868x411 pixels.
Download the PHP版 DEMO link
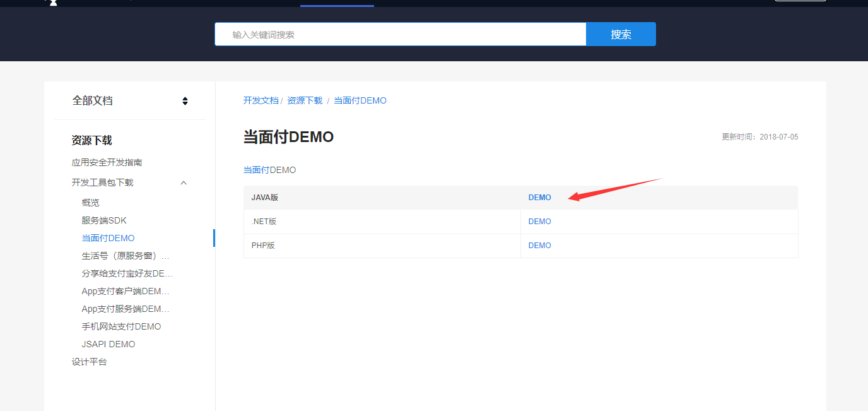point(539,246)
